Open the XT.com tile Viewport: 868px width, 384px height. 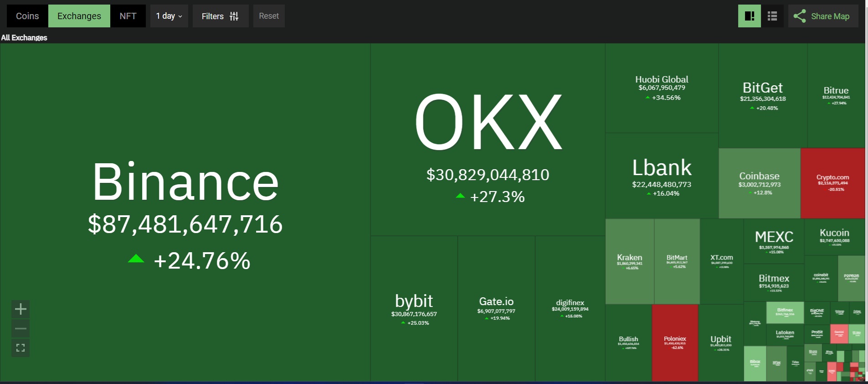[x=722, y=261]
